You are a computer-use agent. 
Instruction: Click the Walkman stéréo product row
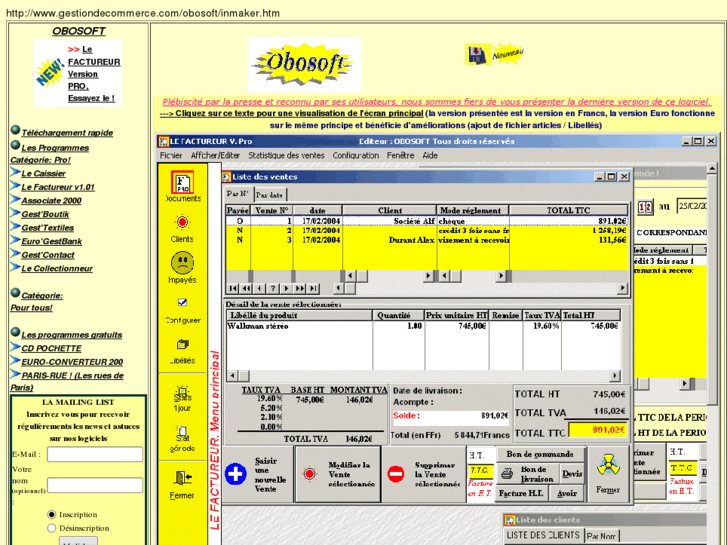coord(423,326)
